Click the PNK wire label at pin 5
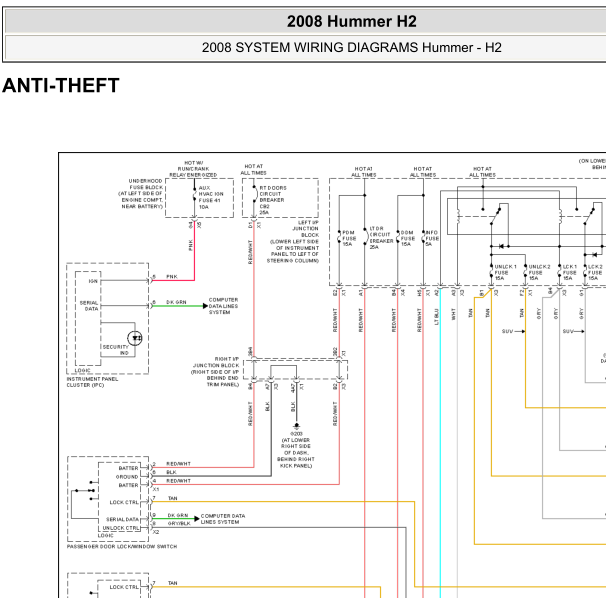The width and height of the screenshot is (606, 598). (172, 277)
